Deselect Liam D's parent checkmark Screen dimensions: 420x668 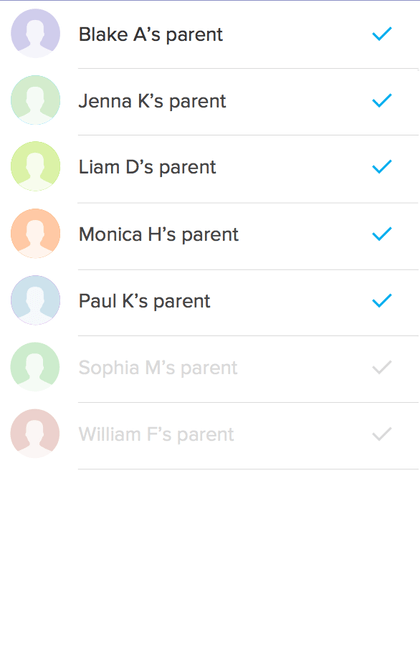click(382, 167)
